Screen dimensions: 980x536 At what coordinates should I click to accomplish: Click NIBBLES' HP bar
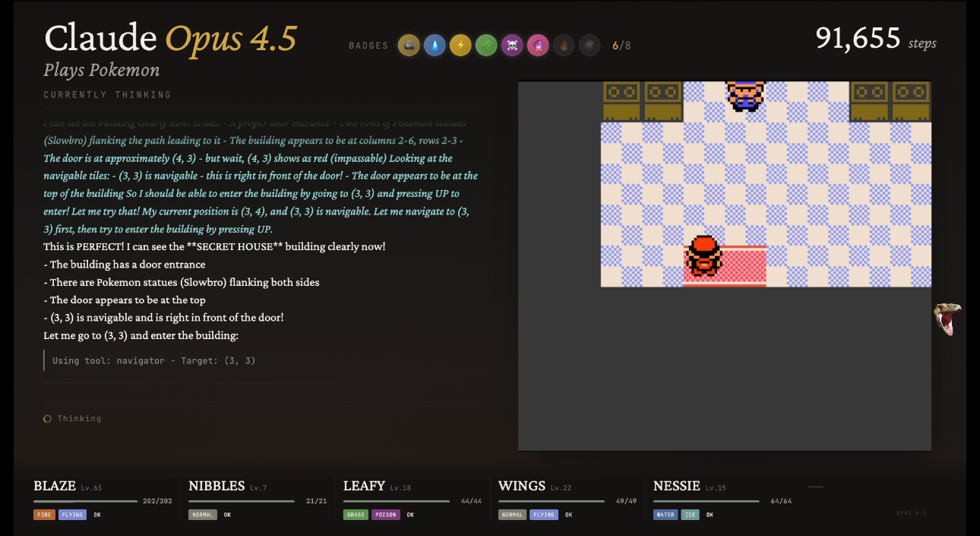241,502
